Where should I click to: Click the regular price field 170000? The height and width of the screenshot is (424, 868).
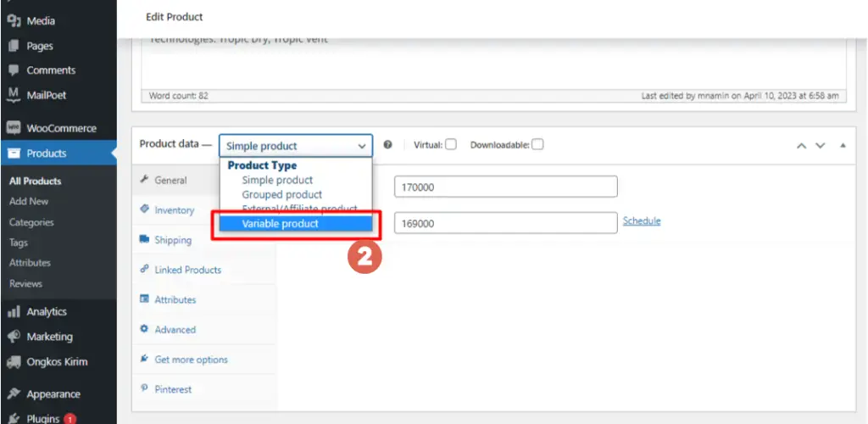click(x=505, y=187)
